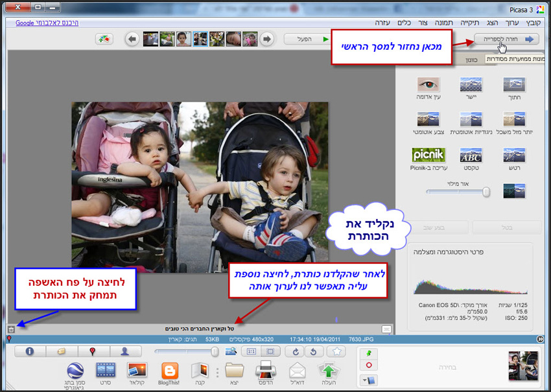
Task: Open the תיקייה (Folder) menu
Action: [x=470, y=23]
